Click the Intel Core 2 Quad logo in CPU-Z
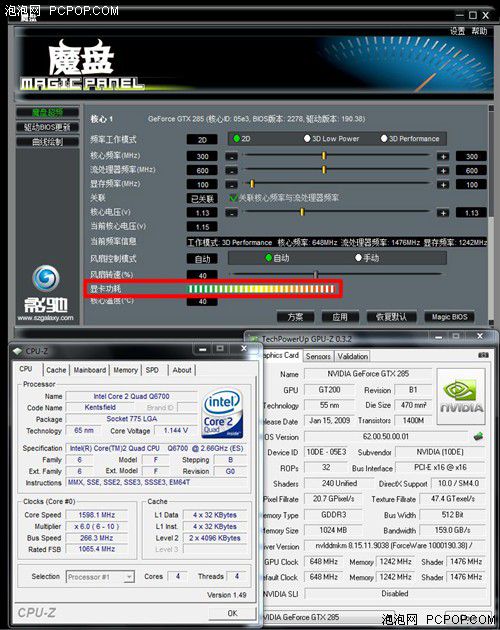The height and width of the screenshot is (630, 500). click(x=222, y=413)
